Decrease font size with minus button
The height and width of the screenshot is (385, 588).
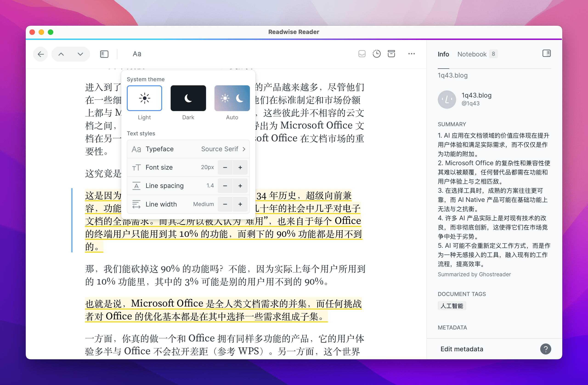225,167
